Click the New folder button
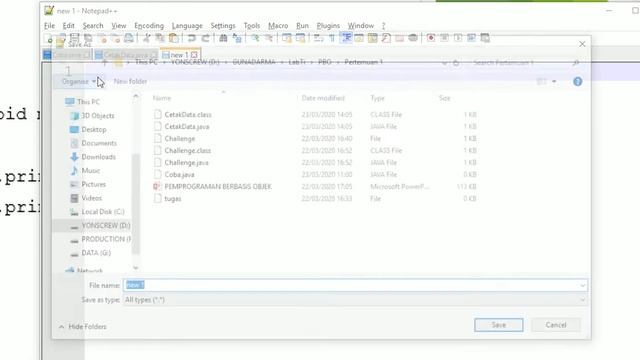Image resolution: width=640 pixels, height=360 pixels. [130, 82]
